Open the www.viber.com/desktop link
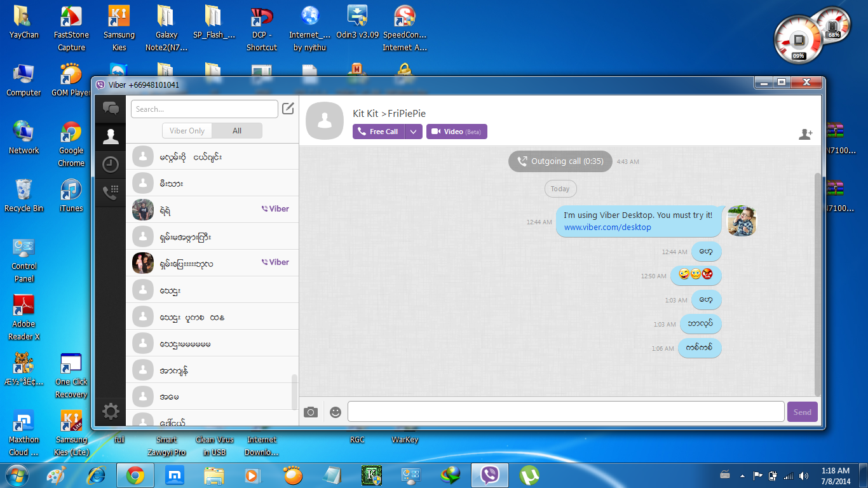 click(x=607, y=227)
